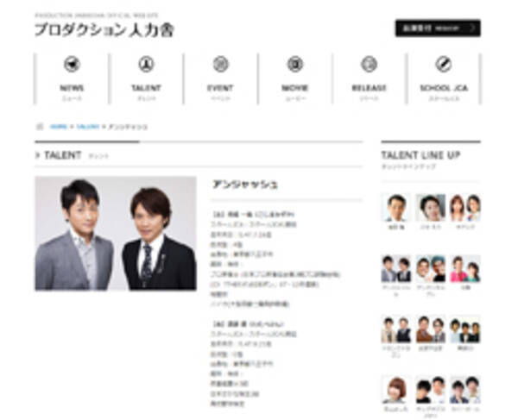Select the アンジャッシュ name heading

point(245,185)
